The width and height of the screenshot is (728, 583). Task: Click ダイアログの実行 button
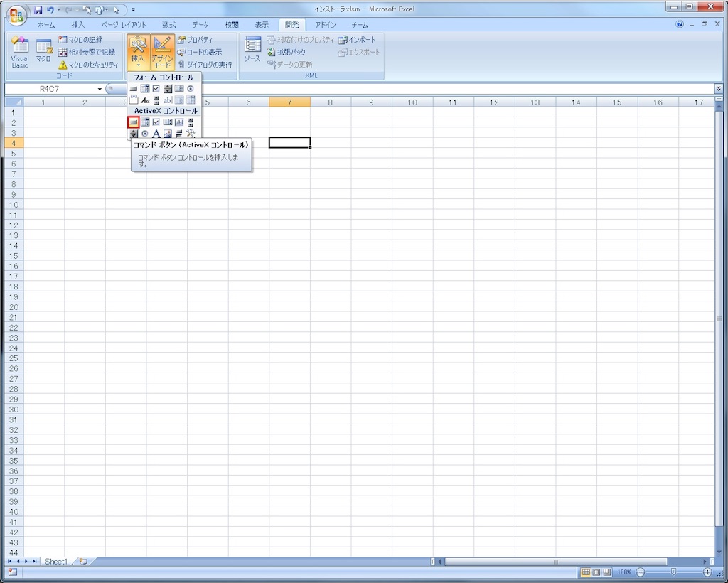point(205,65)
